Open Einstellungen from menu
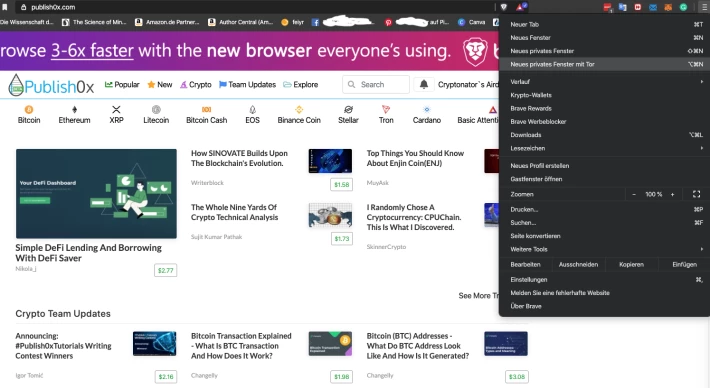710x388 pixels. pos(604,280)
